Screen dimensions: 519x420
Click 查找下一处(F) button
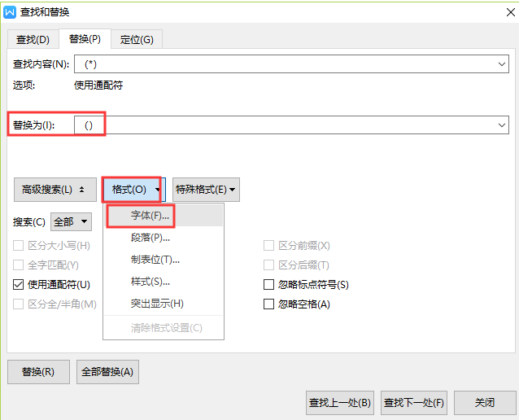[x=414, y=403]
